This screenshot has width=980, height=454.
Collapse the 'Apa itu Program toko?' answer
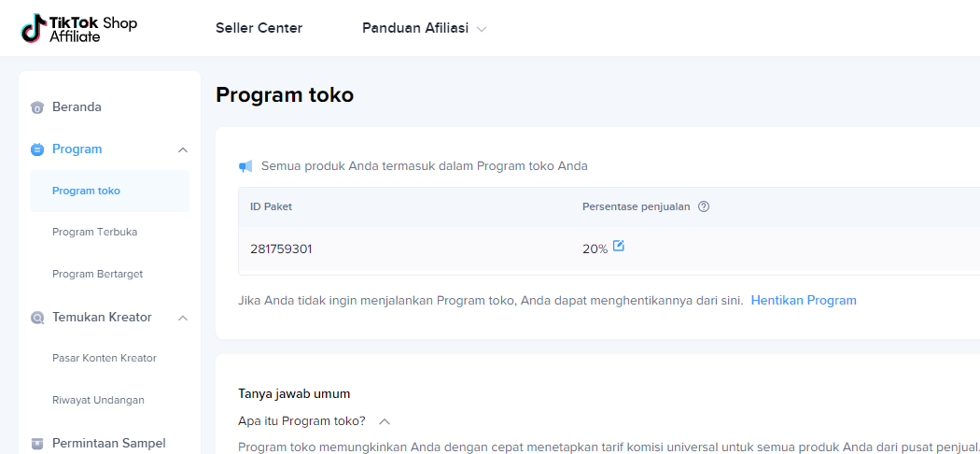(x=385, y=421)
